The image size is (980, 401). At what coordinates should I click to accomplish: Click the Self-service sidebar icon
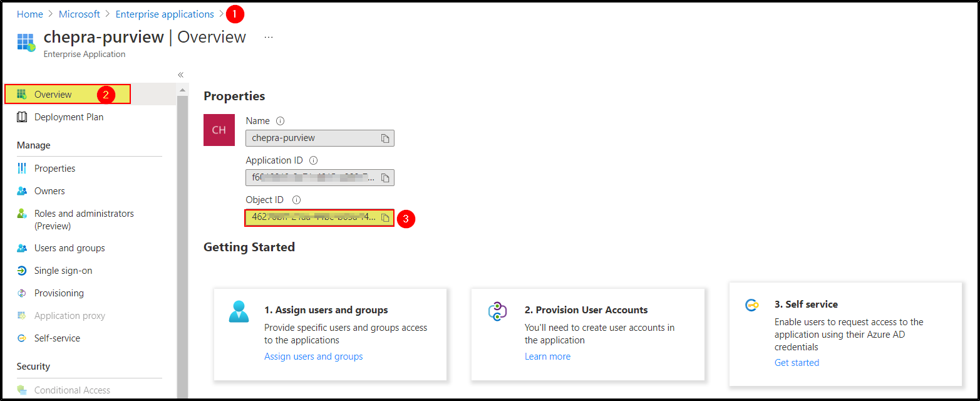22,338
